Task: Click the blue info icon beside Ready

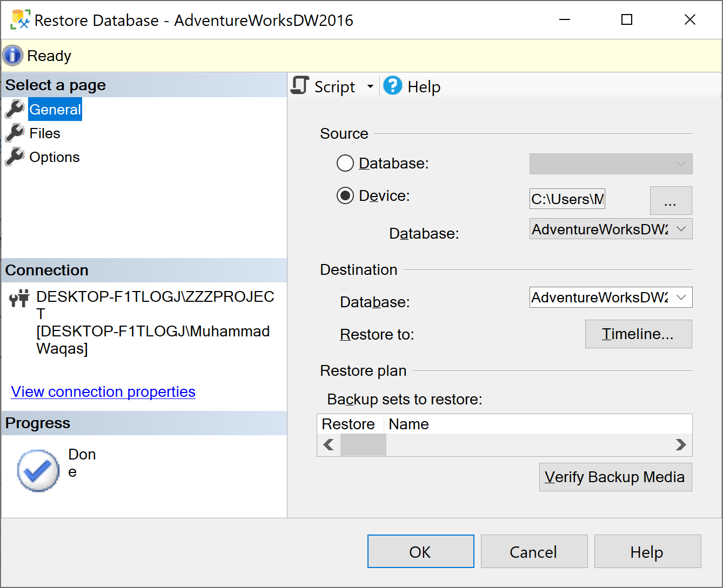Action: coord(12,56)
